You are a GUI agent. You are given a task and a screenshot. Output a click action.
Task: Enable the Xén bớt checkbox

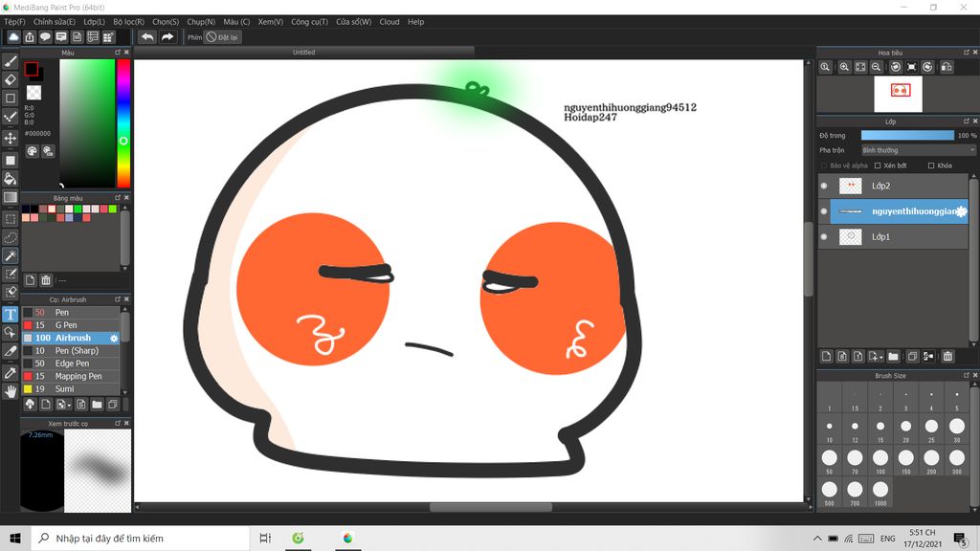pos(878,165)
